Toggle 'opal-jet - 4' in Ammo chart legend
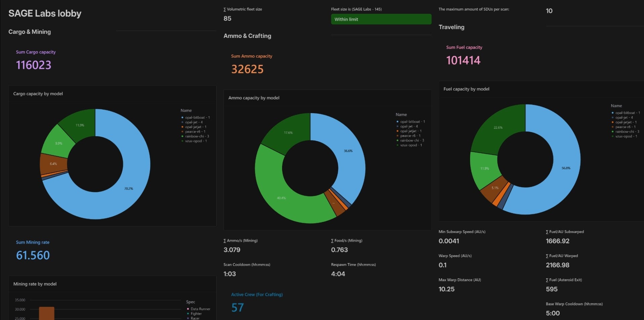The height and width of the screenshot is (320, 644). click(x=407, y=126)
